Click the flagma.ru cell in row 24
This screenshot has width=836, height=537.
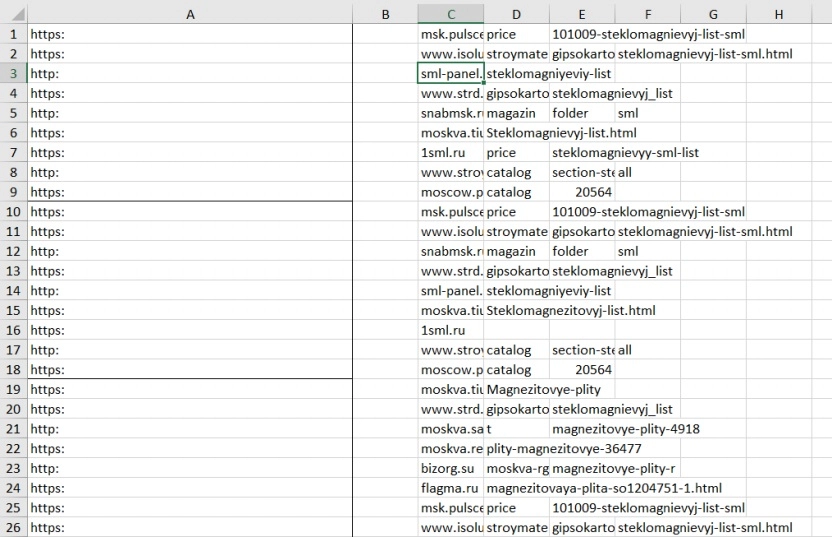coord(451,488)
